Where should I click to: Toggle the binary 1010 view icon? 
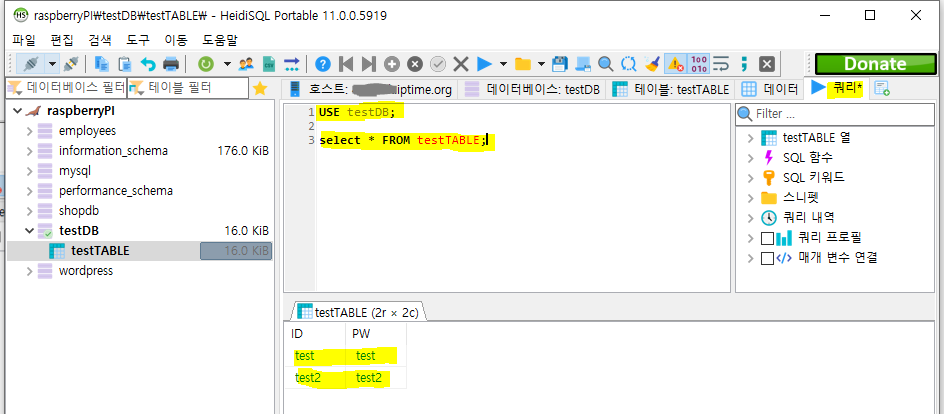(x=699, y=63)
